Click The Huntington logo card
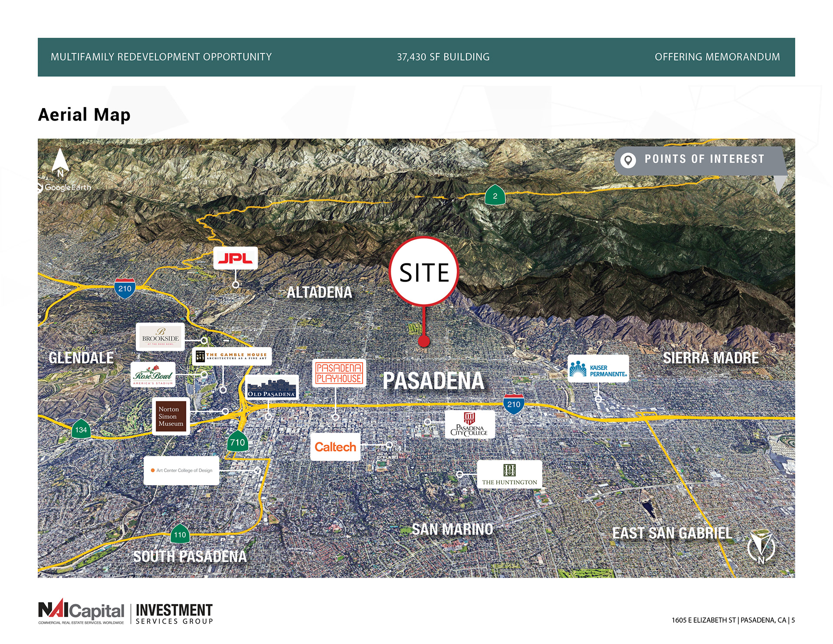This screenshot has width=833, height=644. [x=509, y=474]
